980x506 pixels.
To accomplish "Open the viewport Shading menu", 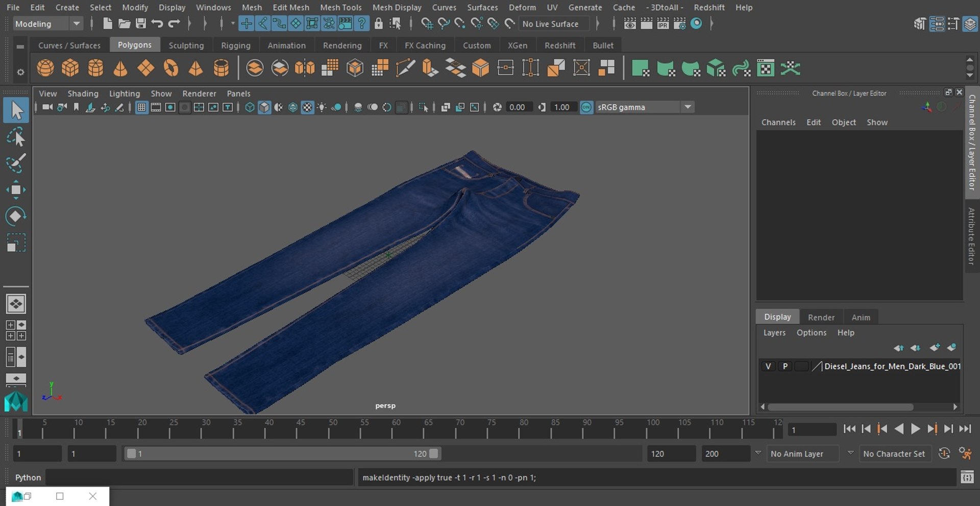I will 83,93.
